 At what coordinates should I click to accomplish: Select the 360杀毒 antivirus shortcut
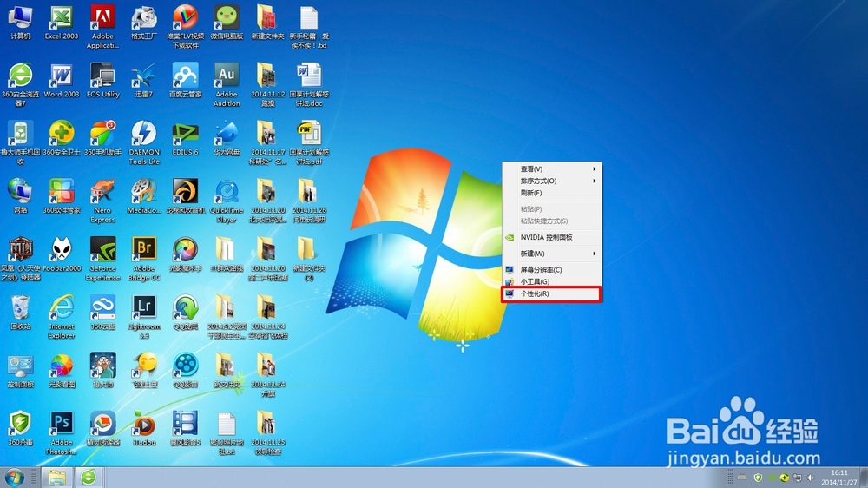(x=21, y=429)
